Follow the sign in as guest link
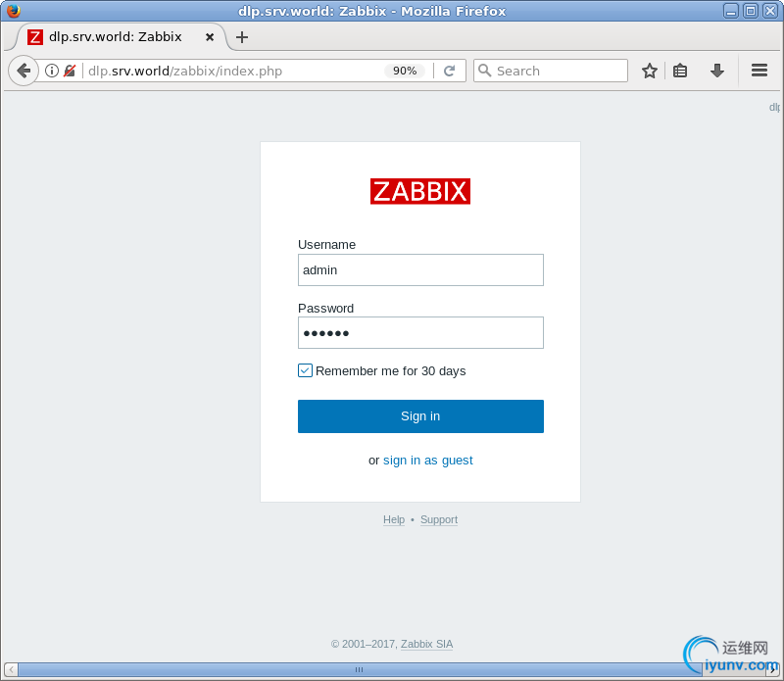Screen dimensions: 784x681 point(427,460)
